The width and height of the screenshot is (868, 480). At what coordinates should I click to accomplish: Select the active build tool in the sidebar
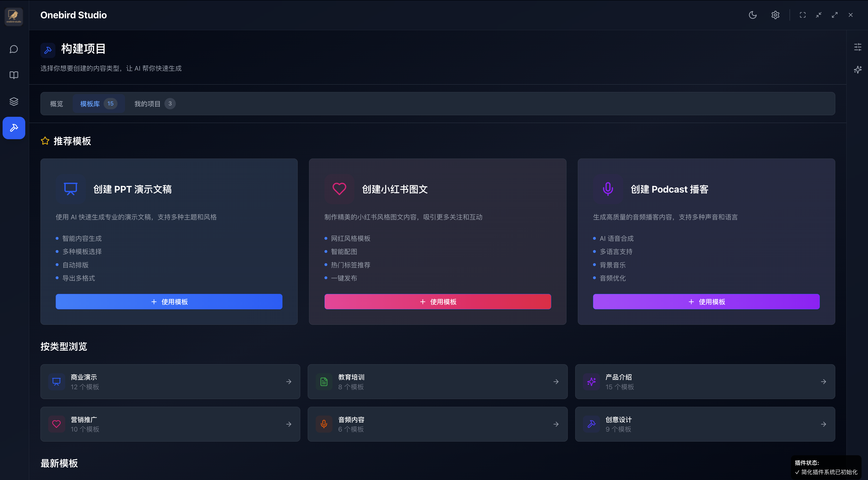pyautogui.click(x=14, y=128)
